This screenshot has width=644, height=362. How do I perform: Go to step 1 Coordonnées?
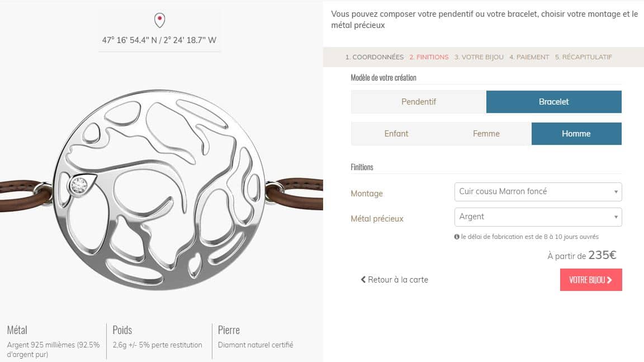374,57
